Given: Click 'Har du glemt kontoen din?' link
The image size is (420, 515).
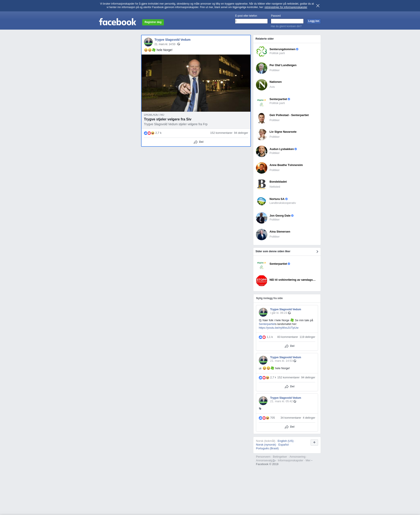Looking at the screenshot, I should (x=286, y=26).
